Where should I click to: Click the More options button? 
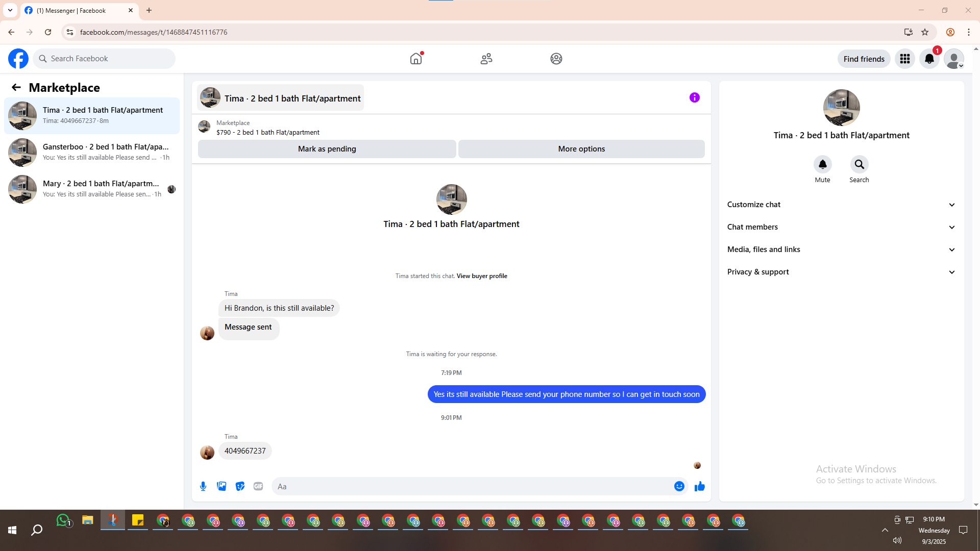pyautogui.click(x=581, y=149)
